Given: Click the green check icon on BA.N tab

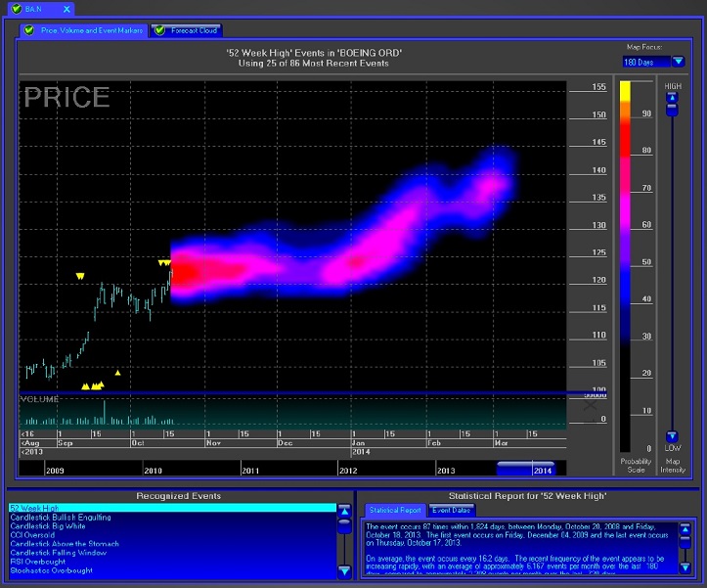Looking at the screenshot, I should tap(17, 9).
